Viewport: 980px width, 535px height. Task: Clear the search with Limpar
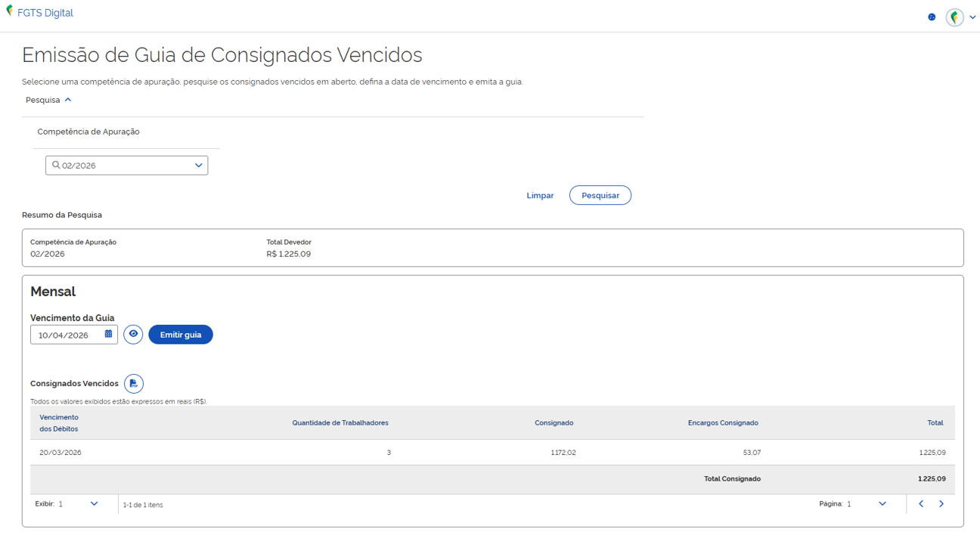[540, 195]
